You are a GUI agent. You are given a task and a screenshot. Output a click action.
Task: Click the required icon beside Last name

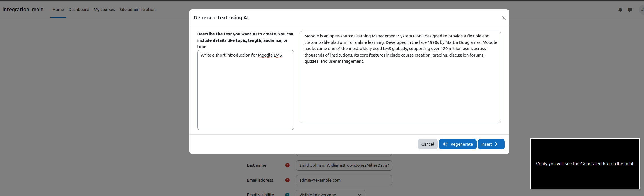pyautogui.click(x=287, y=165)
